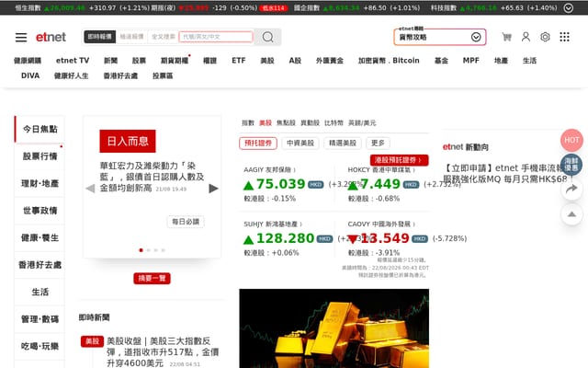Viewport: 588px width, 368px height.
Task: Click HKD badge beside 13.549
Action: pos(420,239)
